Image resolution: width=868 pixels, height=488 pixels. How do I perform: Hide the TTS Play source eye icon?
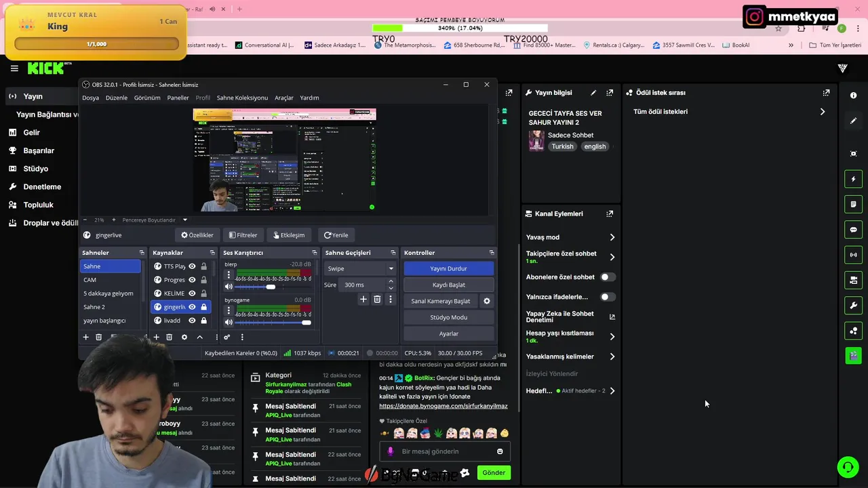coord(192,266)
